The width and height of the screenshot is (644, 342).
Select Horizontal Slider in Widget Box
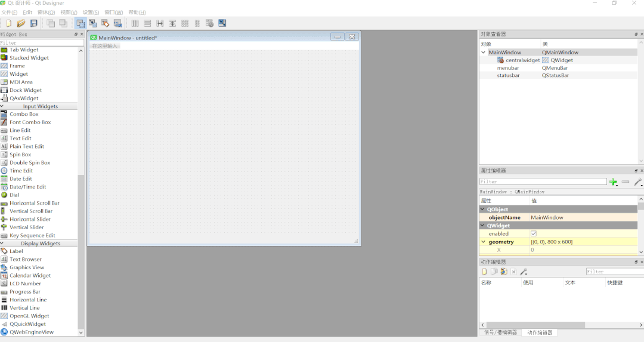30,219
